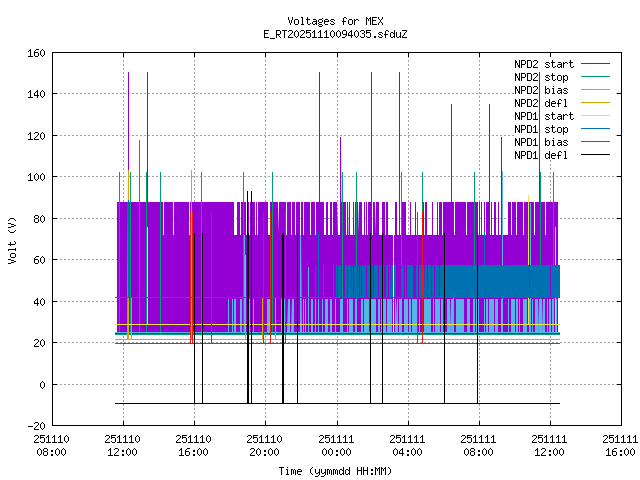
Task: Click the black NPD1 defl line sample
Action: (596, 154)
